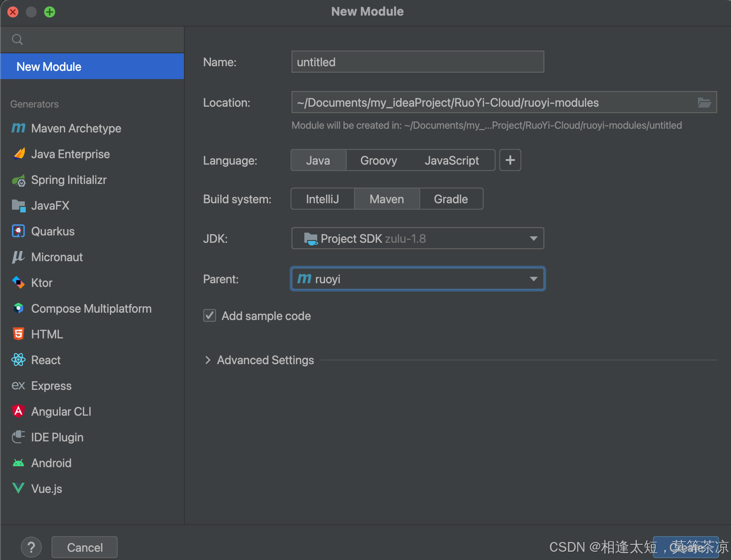This screenshot has width=731, height=560.
Task: Click the JavaFX folder icon
Action: click(18, 206)
